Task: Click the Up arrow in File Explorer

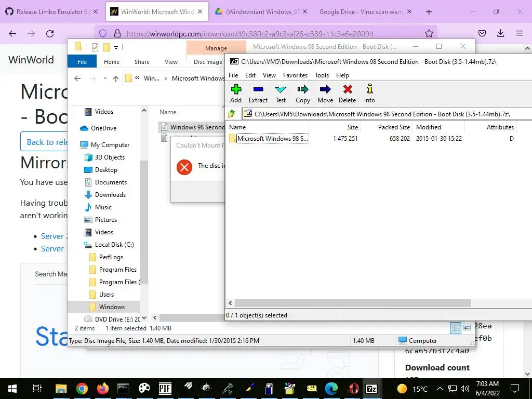Action: (116, 79)
